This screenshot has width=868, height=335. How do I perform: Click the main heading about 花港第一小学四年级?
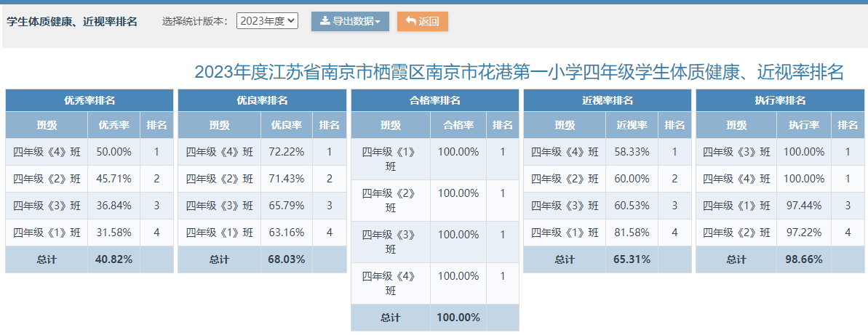tap(519, 72)
